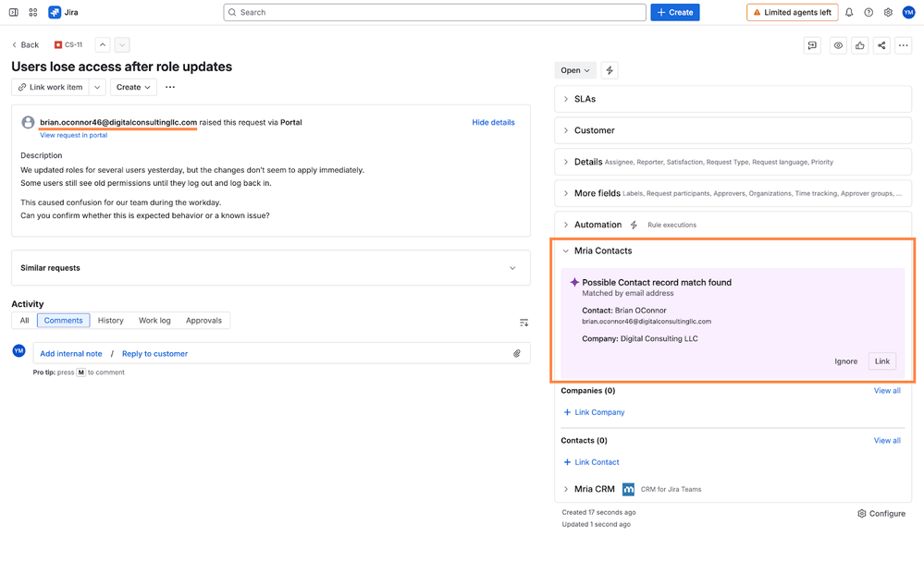Click Hide details link
The image size is (924, 574).
coord(493,122)
